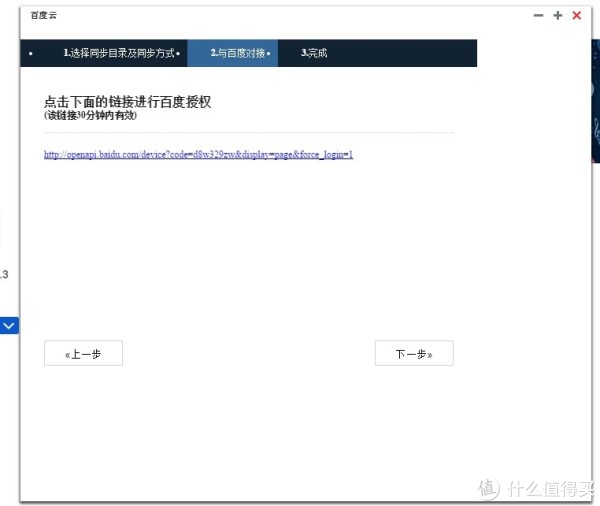600x506 pixels.
Task: Close the 百度云 window with red X
Action: click(x=577, y=15)
